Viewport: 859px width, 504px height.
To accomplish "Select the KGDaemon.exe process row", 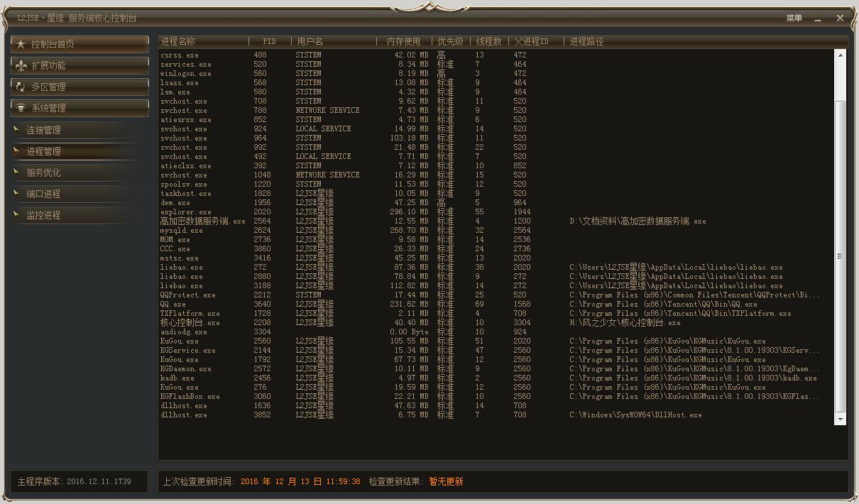I will tap(495, 368).
